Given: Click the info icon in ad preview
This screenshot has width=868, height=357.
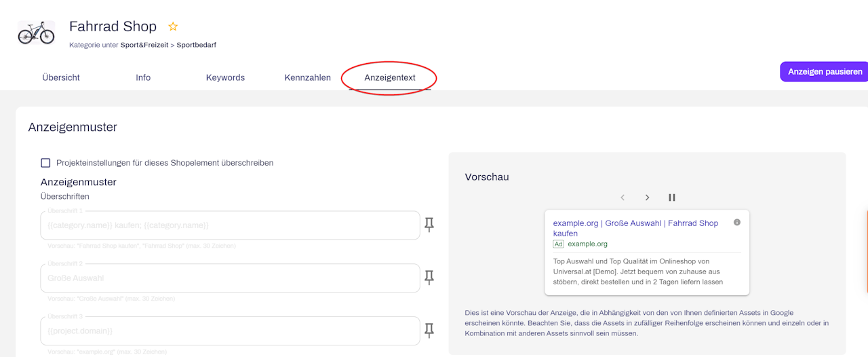Looking at the screenshot, I should (x=737, y=222).
